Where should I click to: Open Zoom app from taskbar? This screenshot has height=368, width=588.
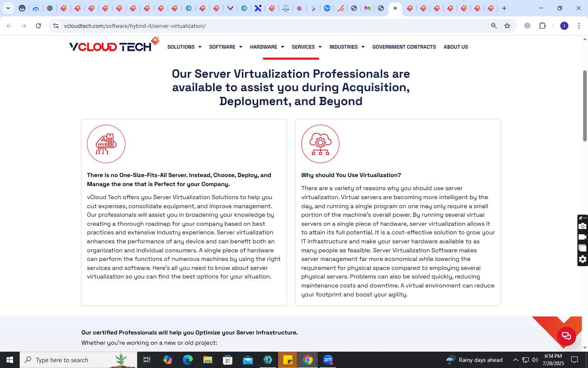[328, 360]
